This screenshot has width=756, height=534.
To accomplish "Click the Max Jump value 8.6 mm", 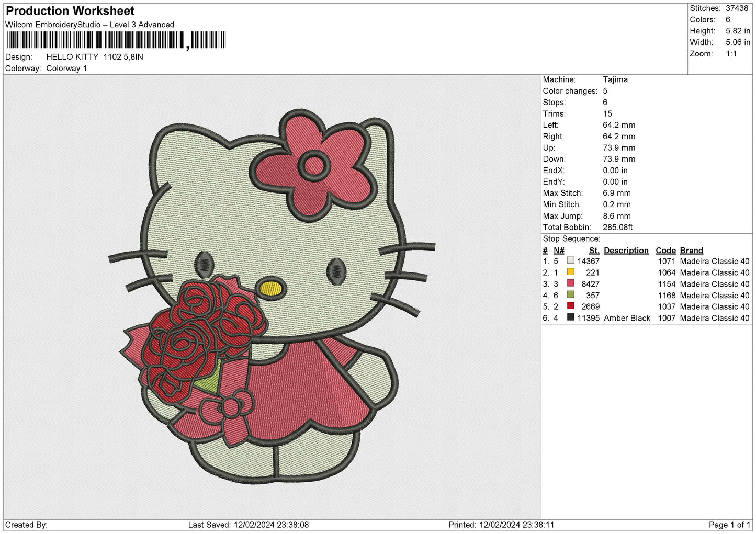I will [617, 216].
